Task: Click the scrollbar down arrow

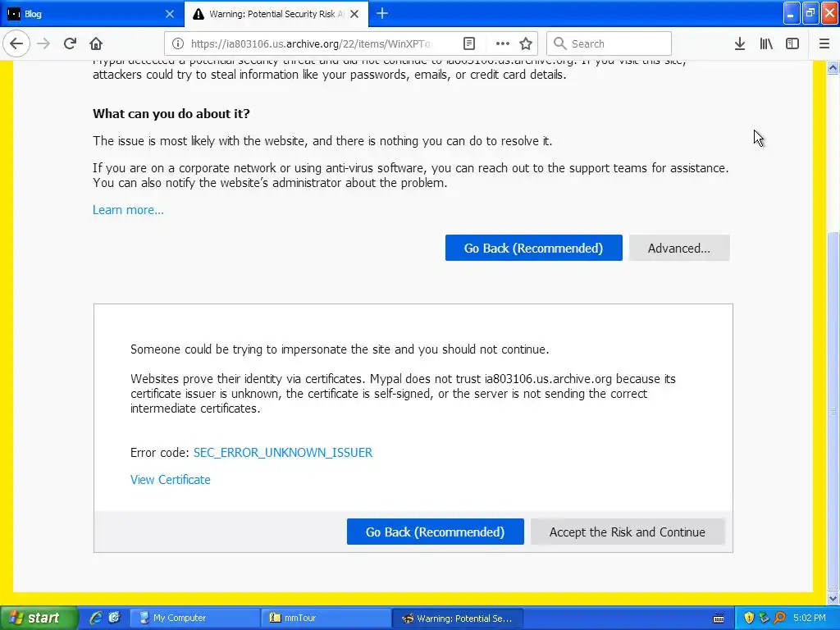Action: point(833,598)
